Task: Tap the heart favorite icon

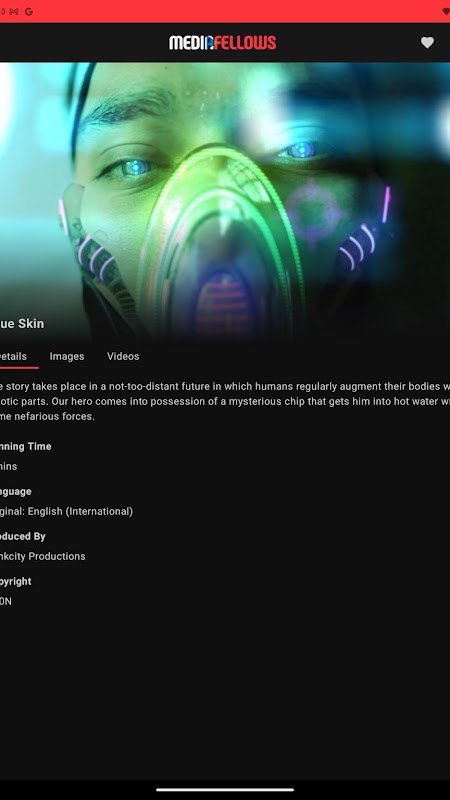Action: point(427,43)
